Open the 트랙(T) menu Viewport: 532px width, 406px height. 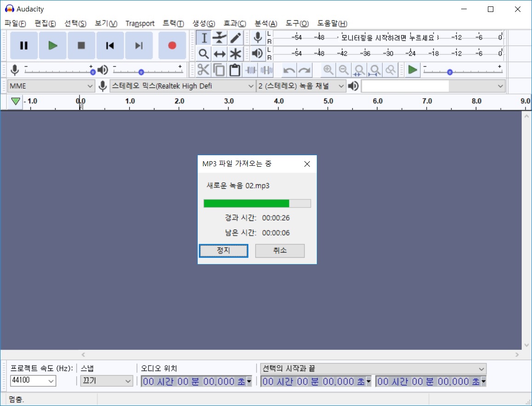point(173,23)
